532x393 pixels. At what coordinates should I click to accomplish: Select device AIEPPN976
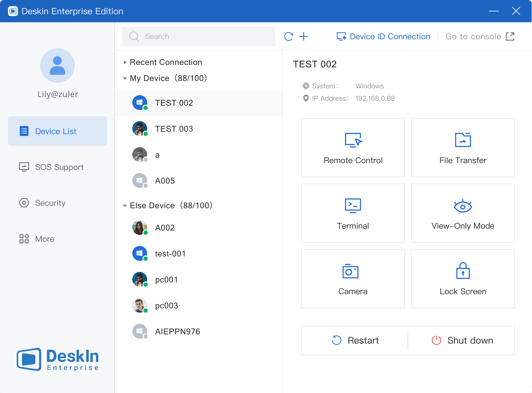click(x=199, y=331)
